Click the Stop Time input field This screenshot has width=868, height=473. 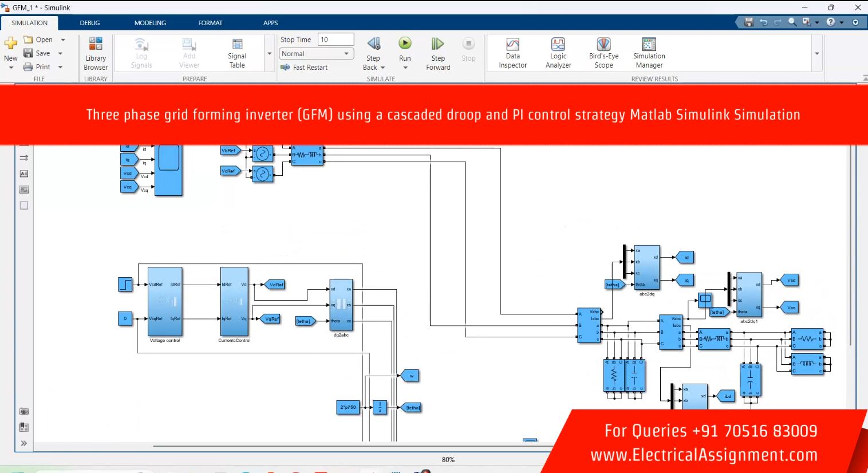point(336,40)
